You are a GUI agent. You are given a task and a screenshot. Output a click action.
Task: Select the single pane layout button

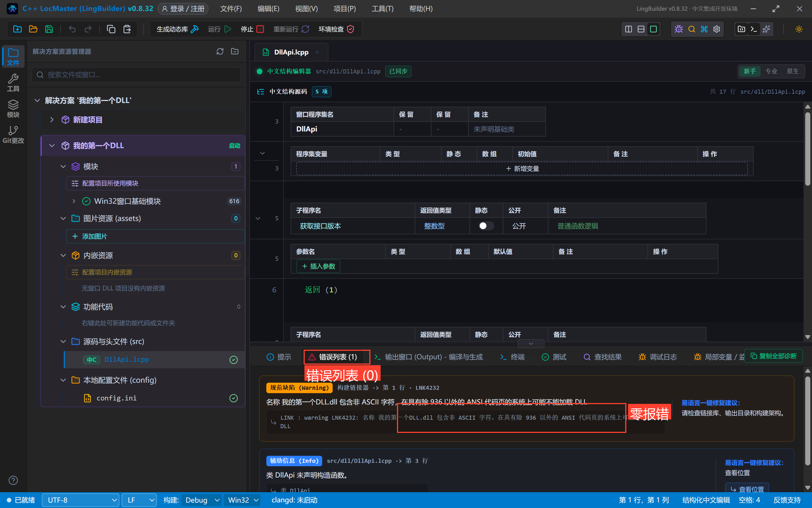[653, 29]
